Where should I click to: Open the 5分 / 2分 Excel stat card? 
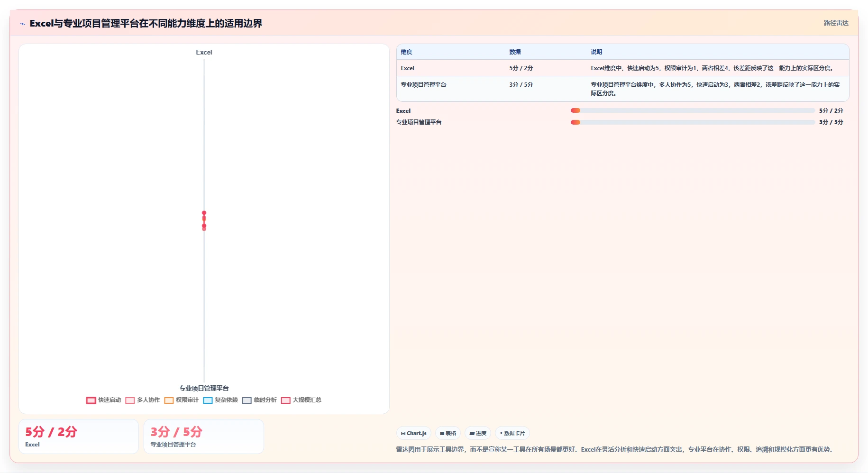coord(79,437)
